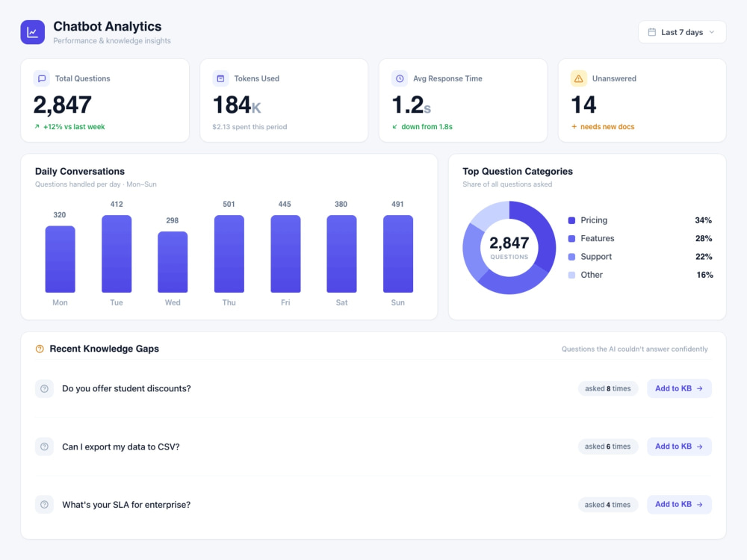
Task: Open 'Can I export my data to CSV?' question
Action: (121, 447)
